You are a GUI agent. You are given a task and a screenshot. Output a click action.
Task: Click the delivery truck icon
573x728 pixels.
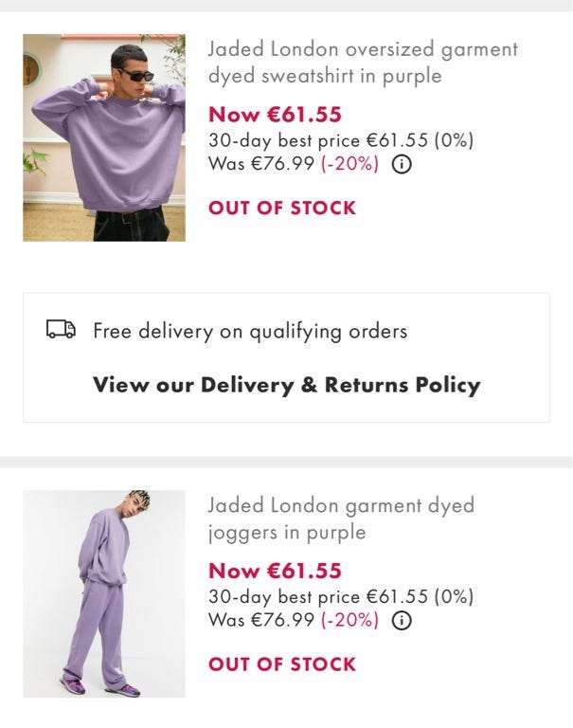tap(62, 330)
